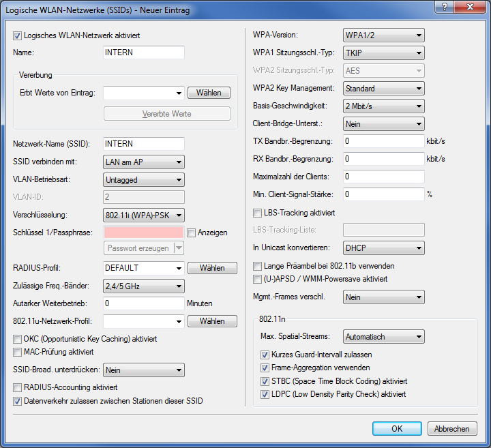
Task: Open 'SSID verbinden mit' dropdown
Action: pyautogui.click(x=143, y=162)
